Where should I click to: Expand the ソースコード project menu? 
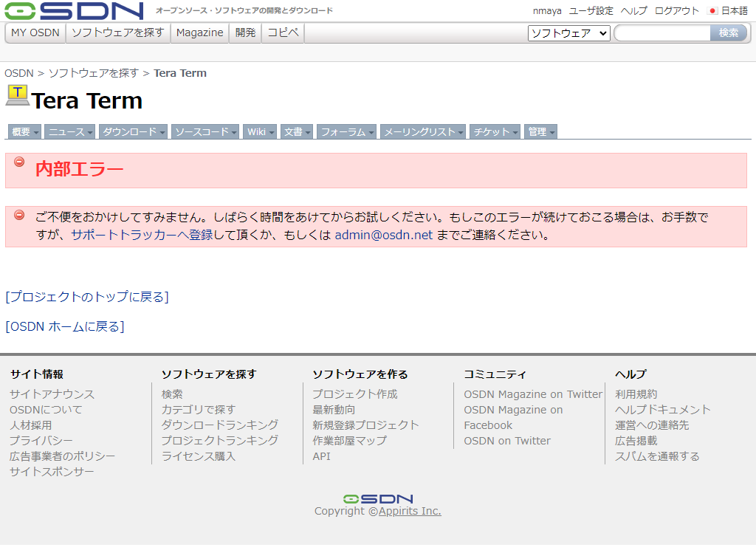205,132
